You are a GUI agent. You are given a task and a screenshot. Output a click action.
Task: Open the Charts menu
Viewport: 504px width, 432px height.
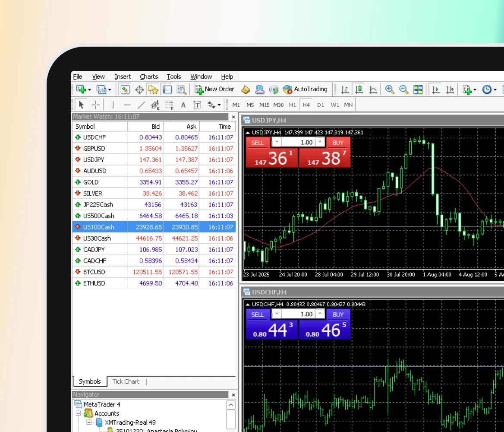pos(148,76)
